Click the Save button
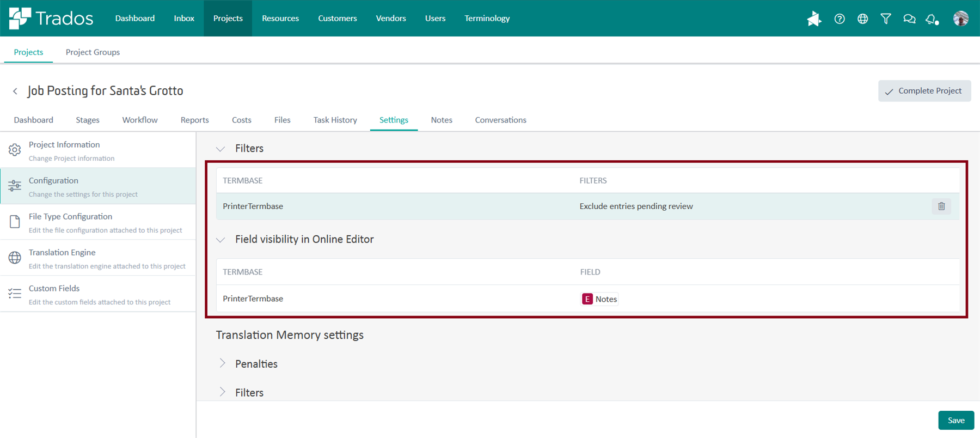The width and height of the screenshot is (980, 438). point(956,420)
